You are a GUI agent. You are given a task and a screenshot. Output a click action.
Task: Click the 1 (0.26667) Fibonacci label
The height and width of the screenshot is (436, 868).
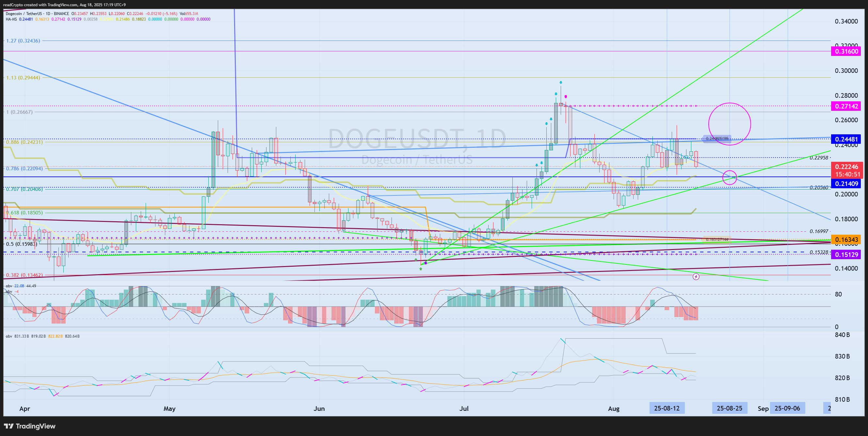point(20,112)
